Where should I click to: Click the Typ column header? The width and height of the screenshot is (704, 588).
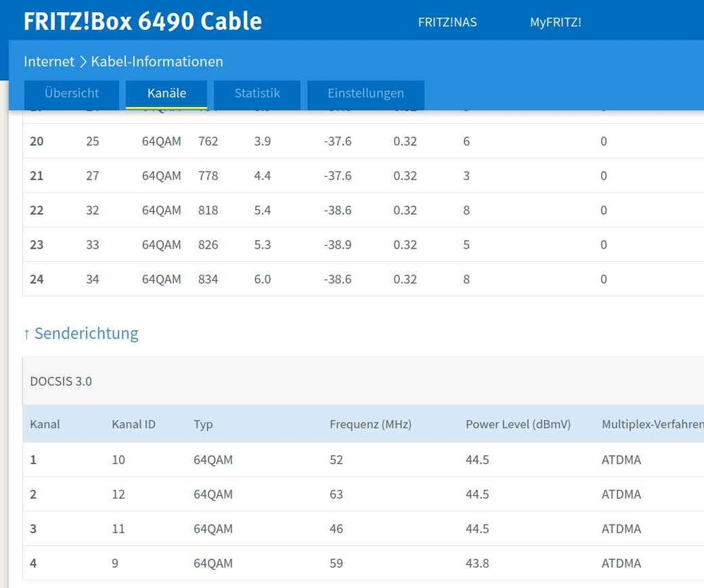click(x=203, y=425)
